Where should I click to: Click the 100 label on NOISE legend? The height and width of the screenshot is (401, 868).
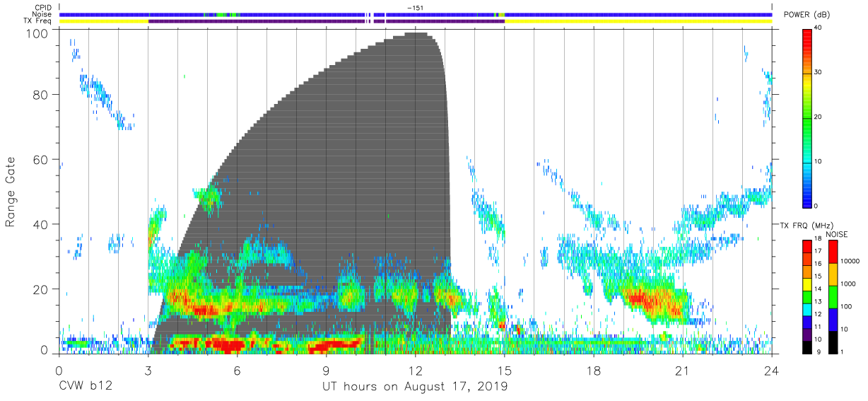[x=846, y=306]
